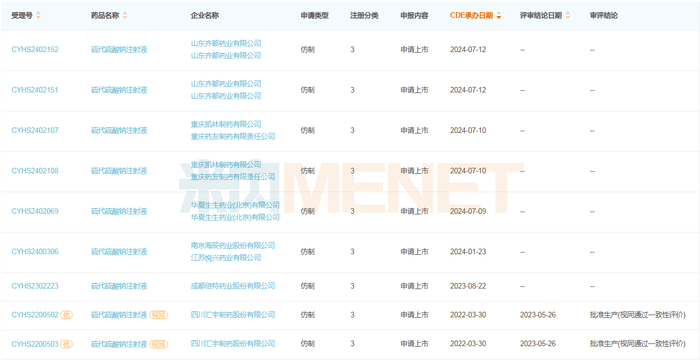Select 2023-05-26 in the CYHS2200503 row
The image size is (700, 360).
pos(538,344)
